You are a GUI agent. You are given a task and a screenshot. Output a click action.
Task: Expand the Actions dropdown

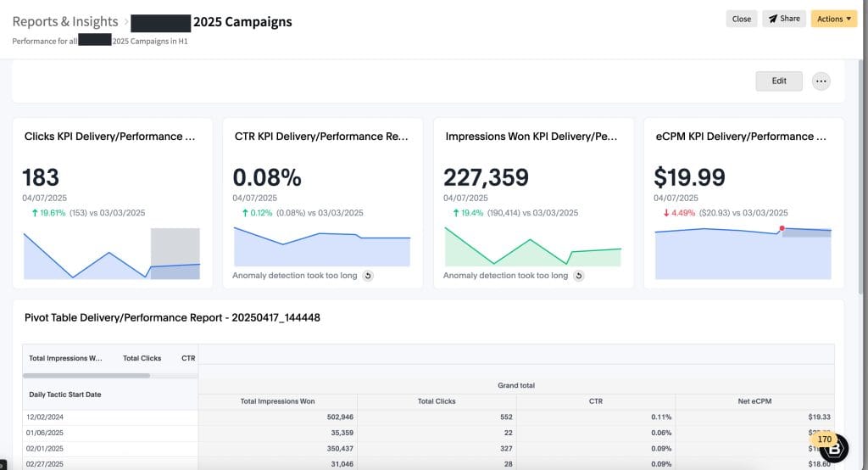tap(834, 19)
